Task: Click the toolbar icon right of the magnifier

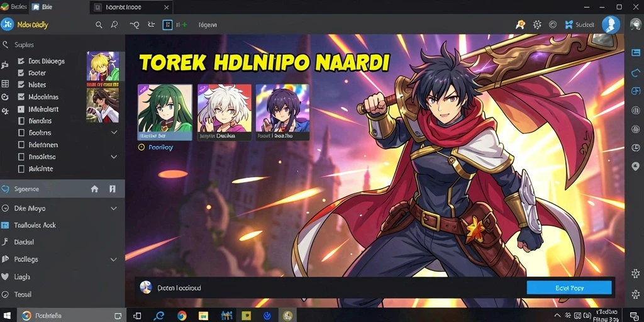Action: pyautogui.click(x=114, y=25)
